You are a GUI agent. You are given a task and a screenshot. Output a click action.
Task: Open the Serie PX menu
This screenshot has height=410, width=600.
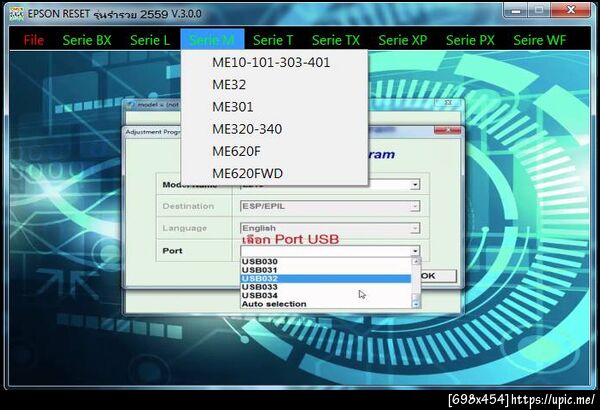[470, 40]
